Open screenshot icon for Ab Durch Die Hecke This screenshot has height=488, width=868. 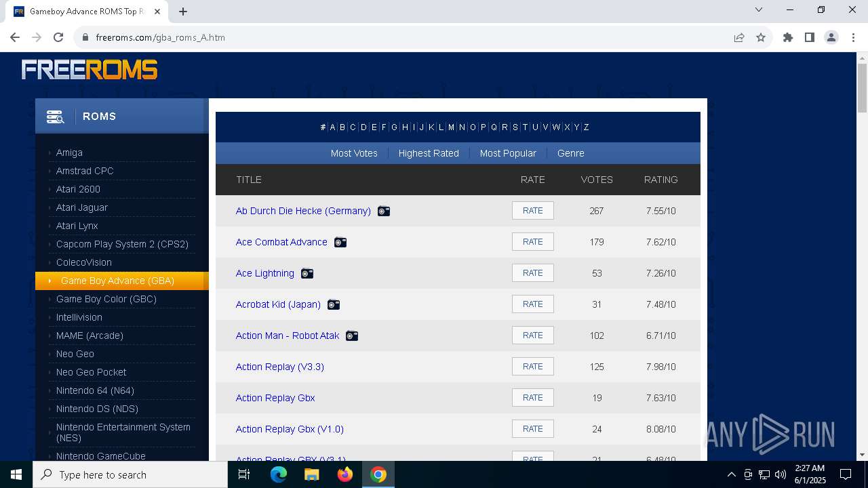[x=384, y=211]
